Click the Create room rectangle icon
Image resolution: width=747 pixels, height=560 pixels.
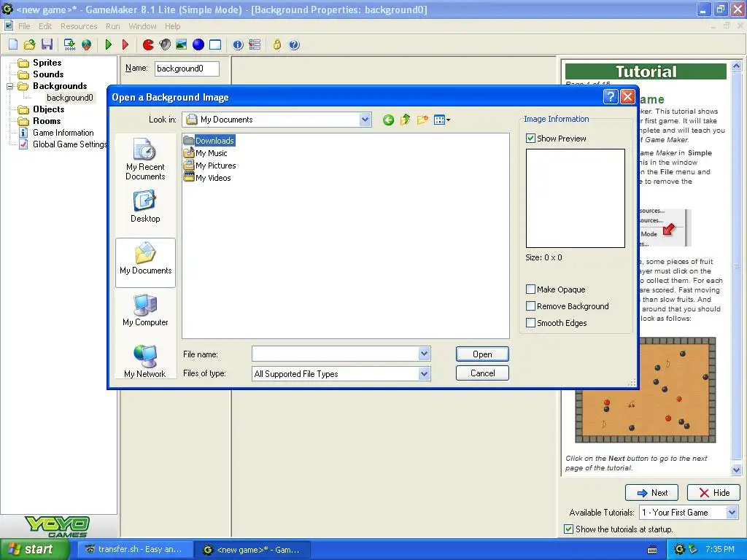click(215, 44)
